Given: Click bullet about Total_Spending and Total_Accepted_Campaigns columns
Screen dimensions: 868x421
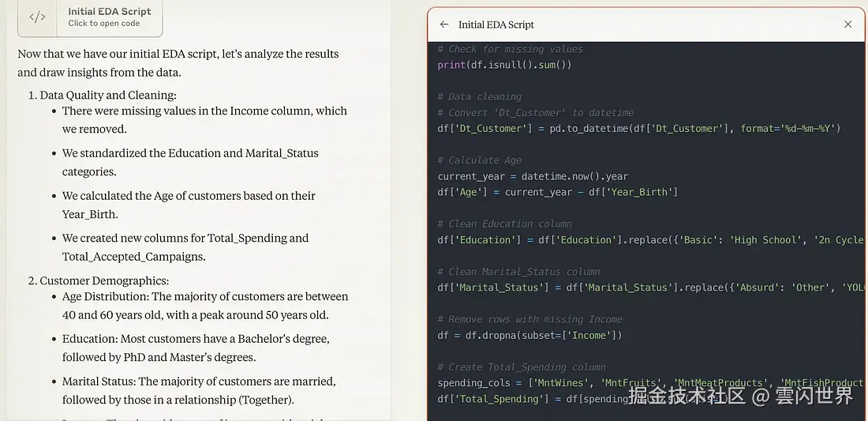Looking at the screenshot, I should coord(185,247).
